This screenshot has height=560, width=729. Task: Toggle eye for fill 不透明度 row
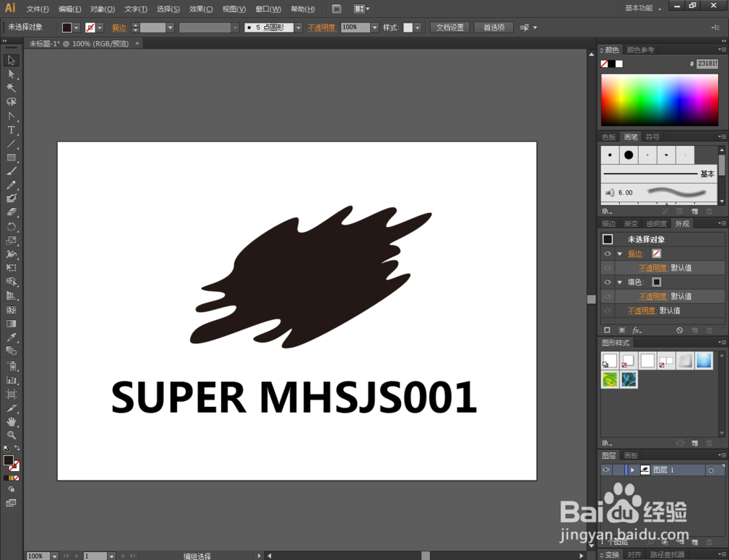coord(607,296)
